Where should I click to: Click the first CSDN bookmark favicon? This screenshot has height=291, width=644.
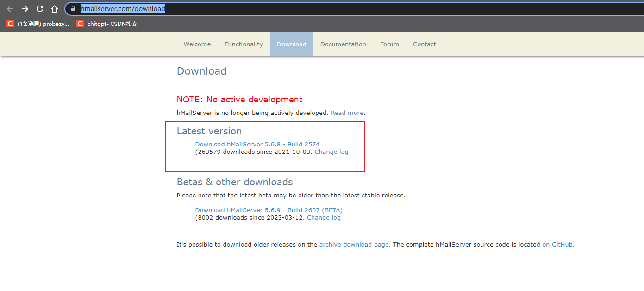click(x=10, y=24)
